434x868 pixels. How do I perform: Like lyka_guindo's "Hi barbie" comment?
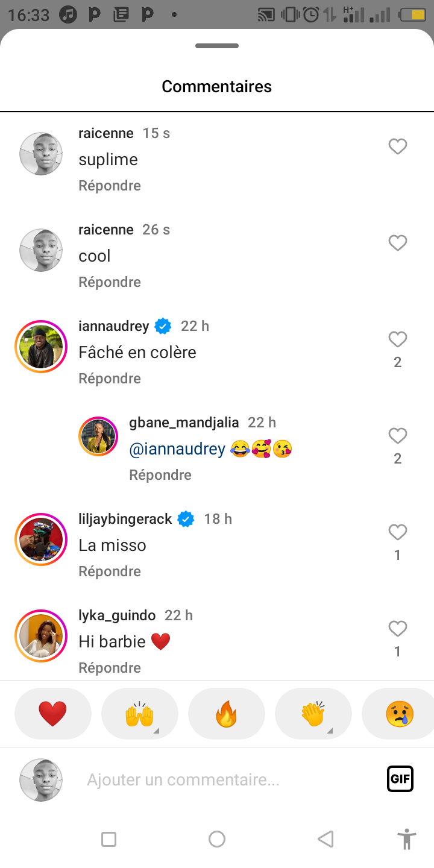pyautogui.click(x=397, y=629)
